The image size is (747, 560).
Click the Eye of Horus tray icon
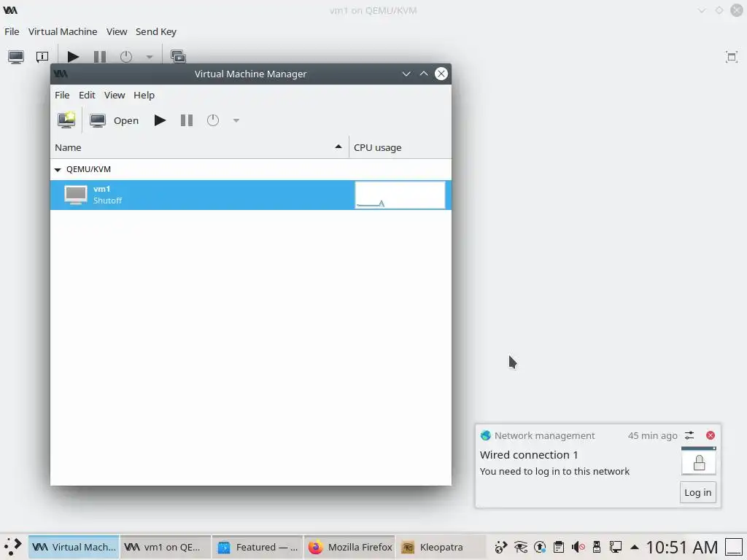(520, 547)
